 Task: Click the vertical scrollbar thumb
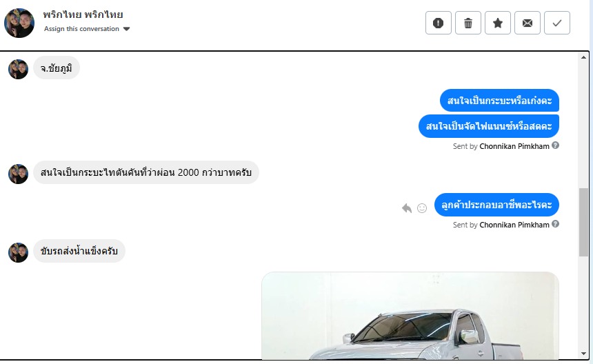583,222
